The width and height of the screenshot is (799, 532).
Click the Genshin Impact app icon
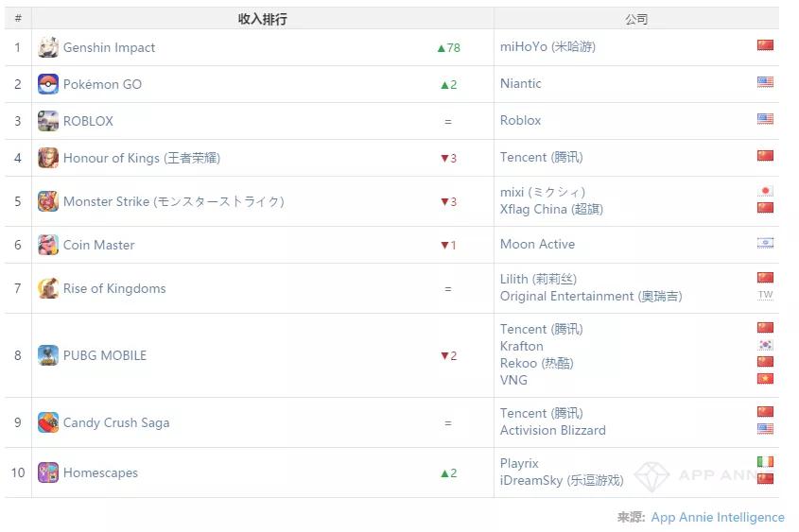(48, 47)
